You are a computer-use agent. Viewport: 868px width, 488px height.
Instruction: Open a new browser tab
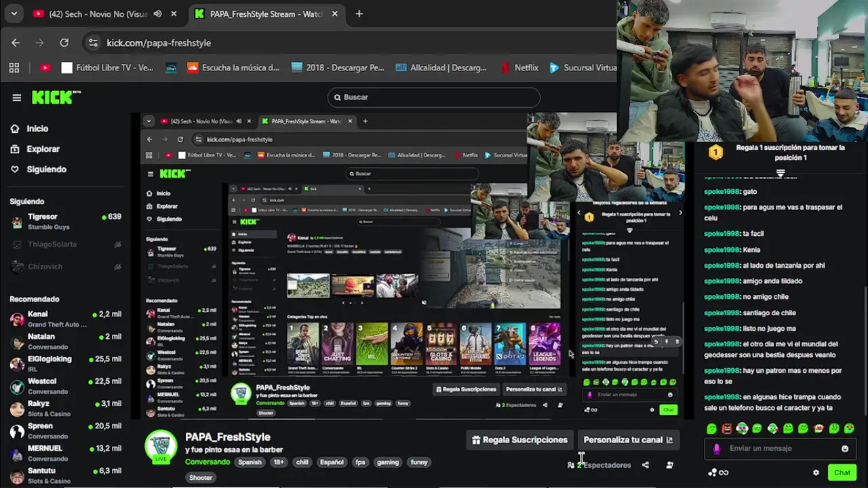pyautogui.click(x=359, y=14)
